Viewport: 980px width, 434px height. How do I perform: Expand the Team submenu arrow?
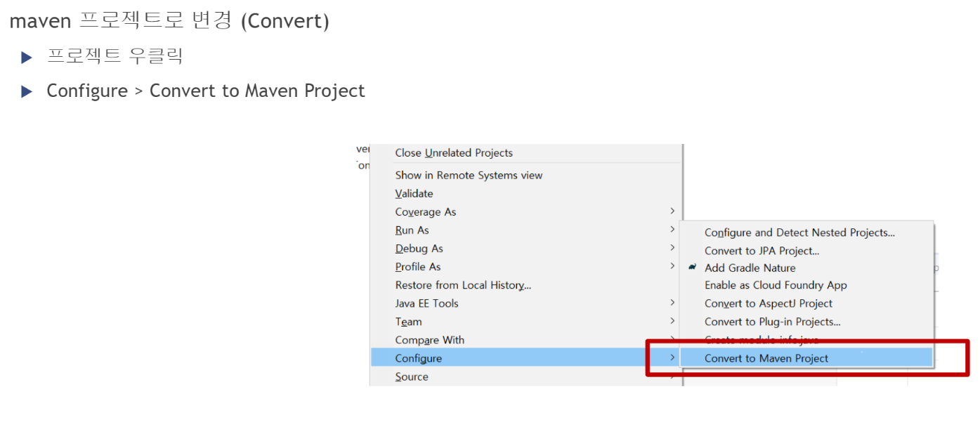pos(672,321)
